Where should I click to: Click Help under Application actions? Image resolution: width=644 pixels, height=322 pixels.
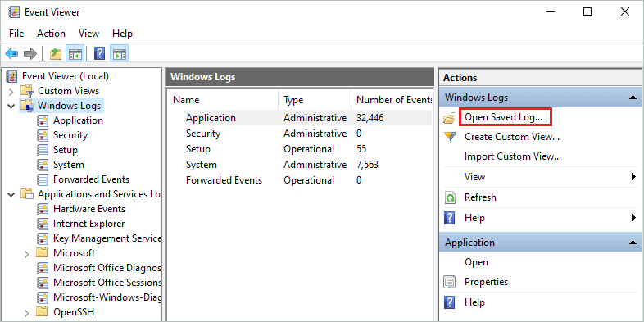[x=474, y=302]
